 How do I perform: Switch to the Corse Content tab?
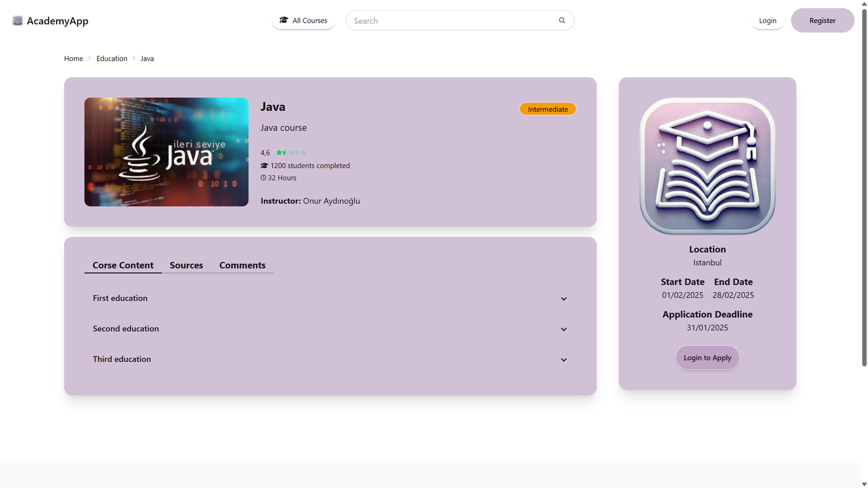[x=123, y=265]
